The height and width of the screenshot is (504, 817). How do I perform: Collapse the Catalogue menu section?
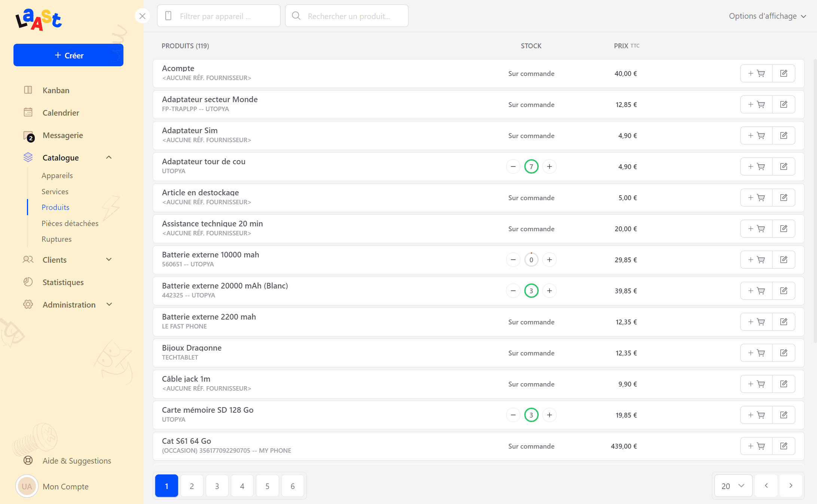tap(109, 158)
